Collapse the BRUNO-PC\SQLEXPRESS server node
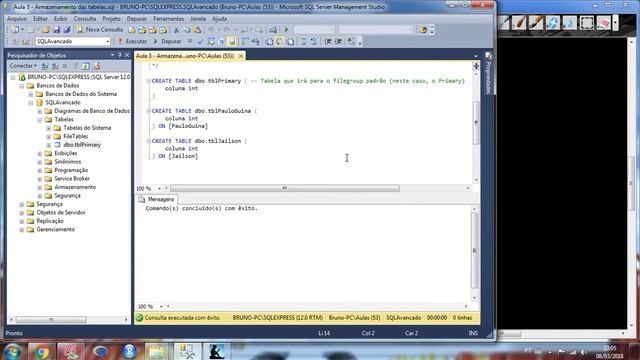640x360 pixels. point(13,77)
